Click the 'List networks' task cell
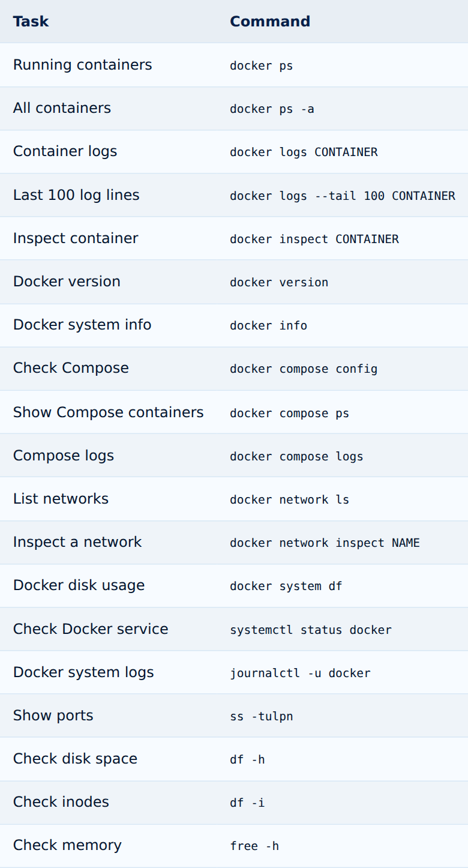 (61, 499)
